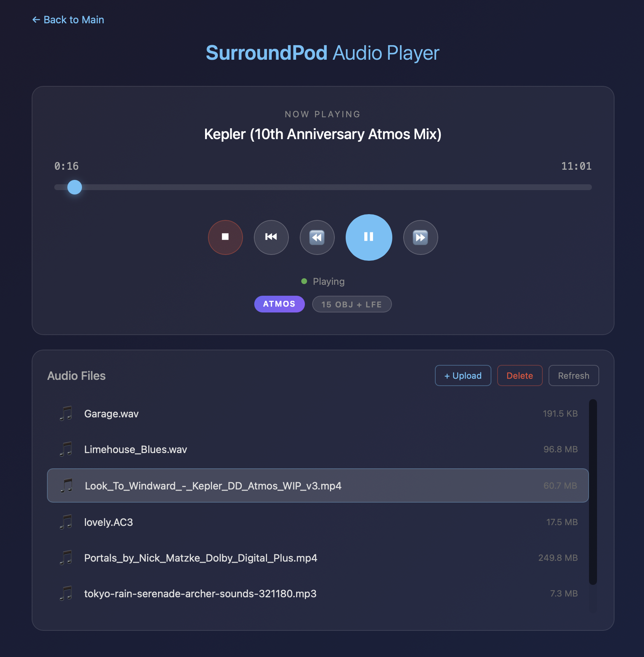Skip to the previous track
This screenshot has height=657, width=644.
pos(271,237)
